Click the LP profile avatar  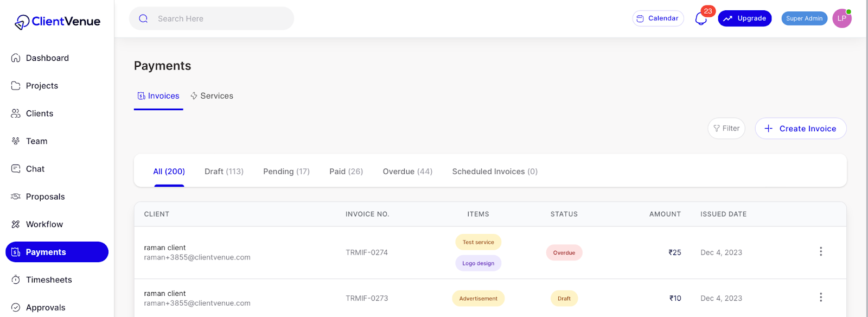pyautogui.click(x=841, y=18)
